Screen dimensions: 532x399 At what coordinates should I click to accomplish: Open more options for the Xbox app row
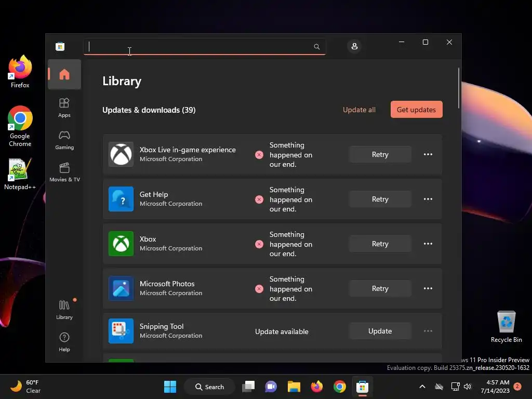click(x=428, y=244)
